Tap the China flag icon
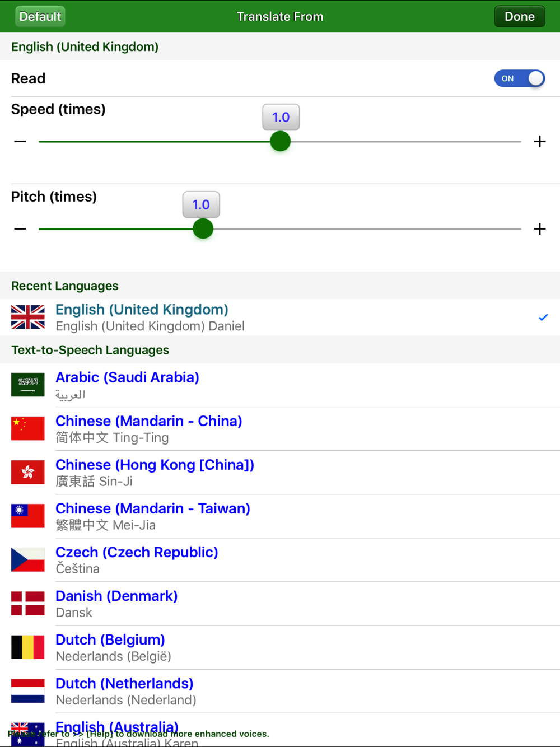 28,428
